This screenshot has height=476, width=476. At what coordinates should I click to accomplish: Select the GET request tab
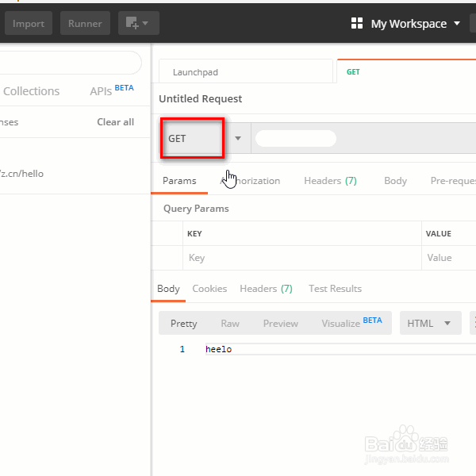(406, 72)
